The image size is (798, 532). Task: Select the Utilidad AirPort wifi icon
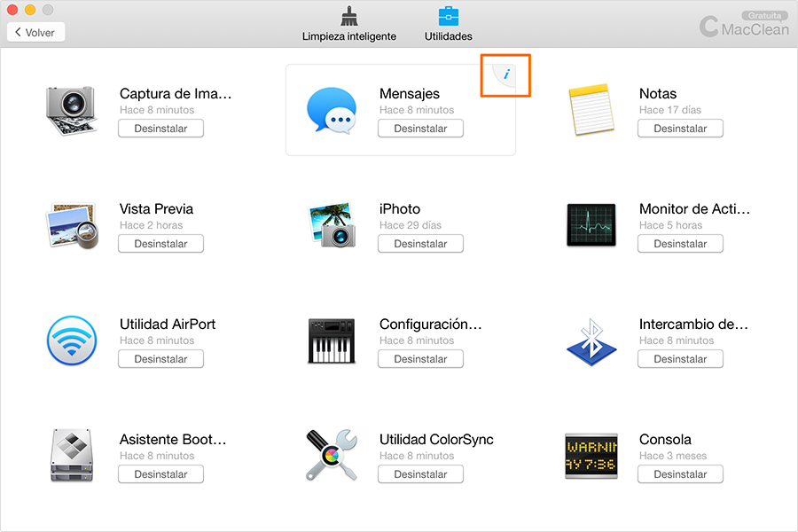(x=71, y=341)
